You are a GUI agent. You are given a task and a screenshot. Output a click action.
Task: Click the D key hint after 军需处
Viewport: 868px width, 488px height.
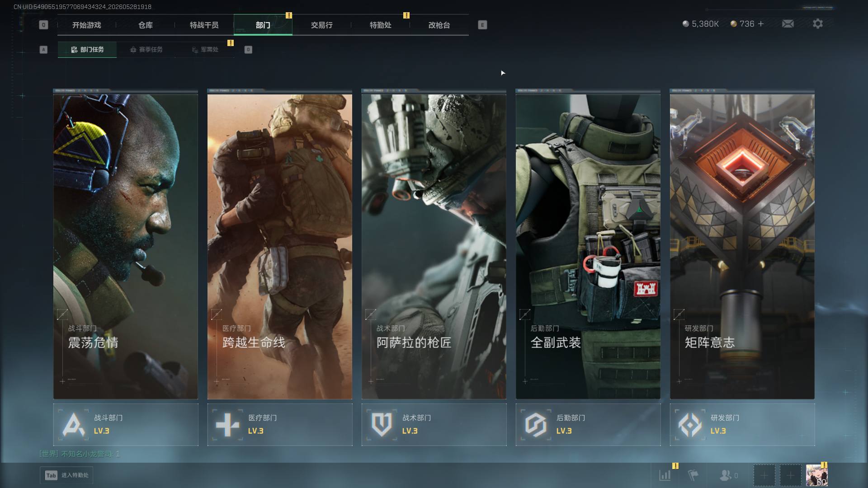tap(248, 50)
